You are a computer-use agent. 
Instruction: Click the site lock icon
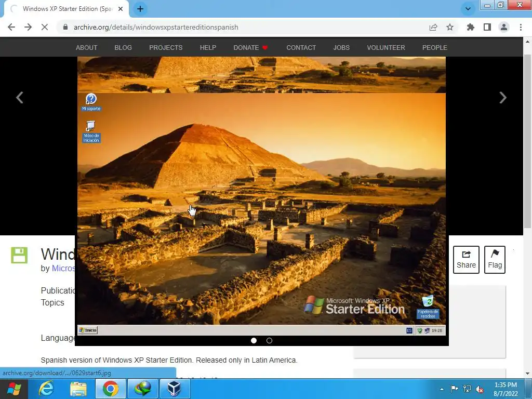click(65, 27)
